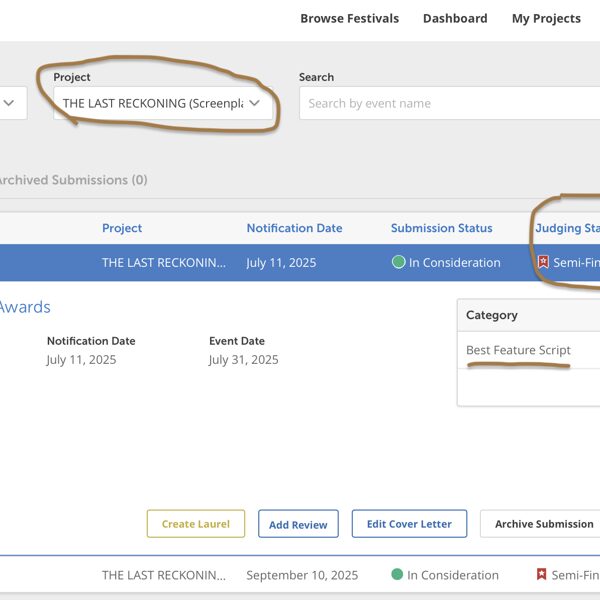Image resolution: width=600 pixels, height=600 pixels.
Task: Open the Project dropdown for THE LAST RECKONING
Action: click(162, 103)
